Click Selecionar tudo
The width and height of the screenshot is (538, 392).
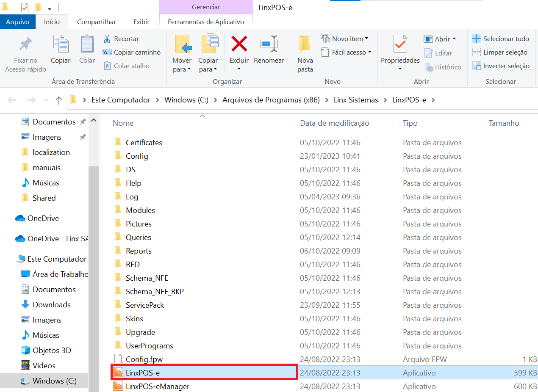coord(501,39)
